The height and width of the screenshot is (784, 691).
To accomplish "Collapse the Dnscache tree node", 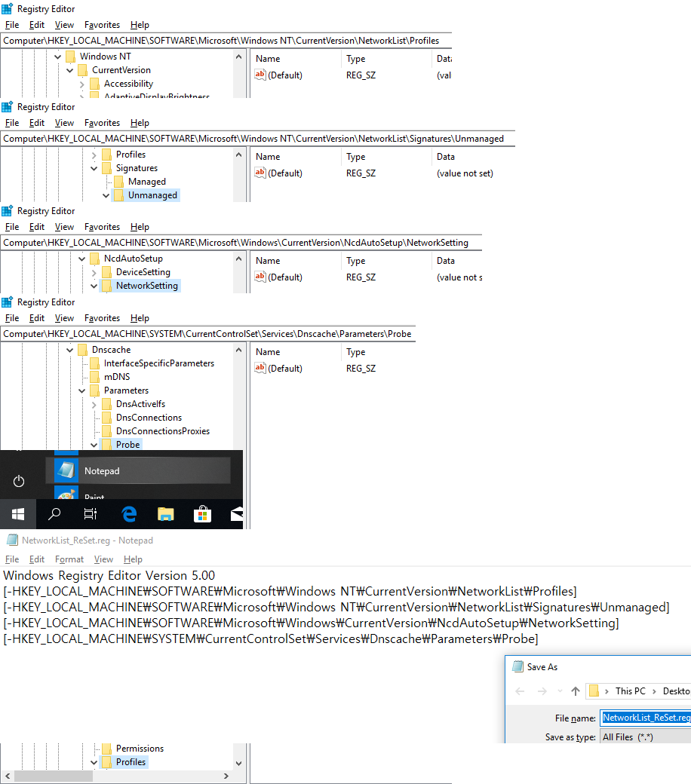I will 70,350.
